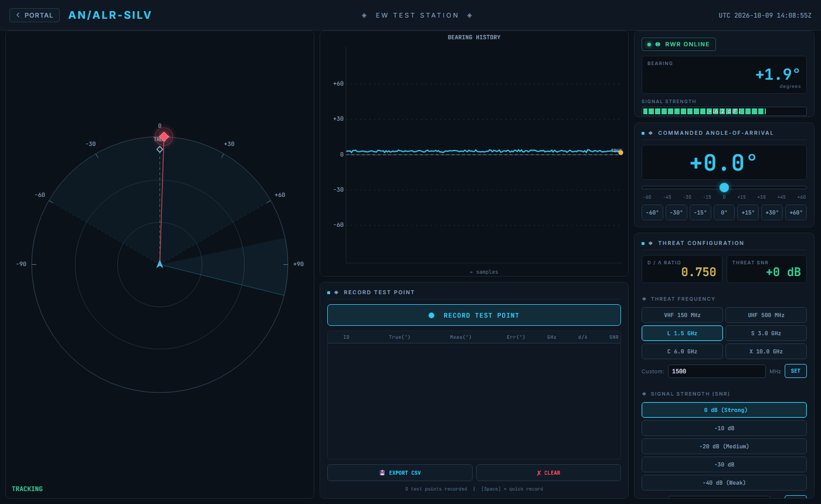
Task: Click the UTC timestamp in header
Action: (x=765, y=16)
